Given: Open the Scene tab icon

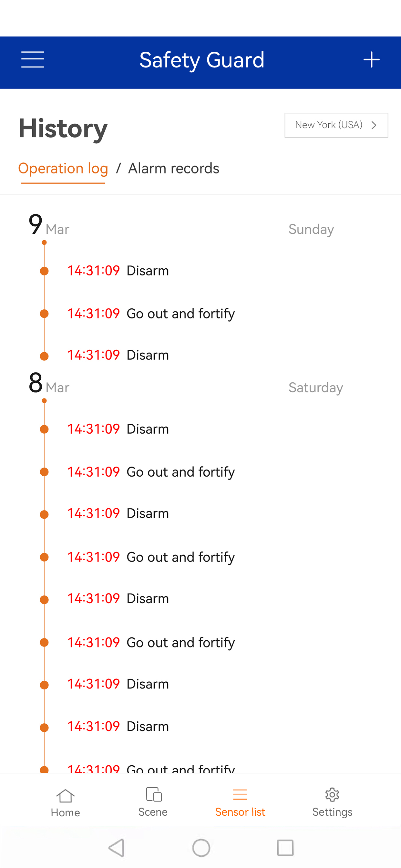Looking at the screenshot, I should (154, 794).
